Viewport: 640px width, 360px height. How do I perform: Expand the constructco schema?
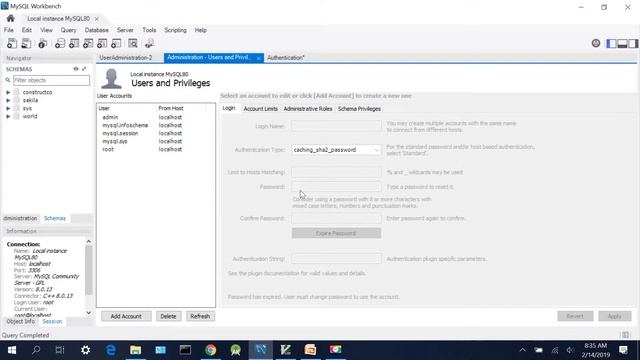coord(8,92)
